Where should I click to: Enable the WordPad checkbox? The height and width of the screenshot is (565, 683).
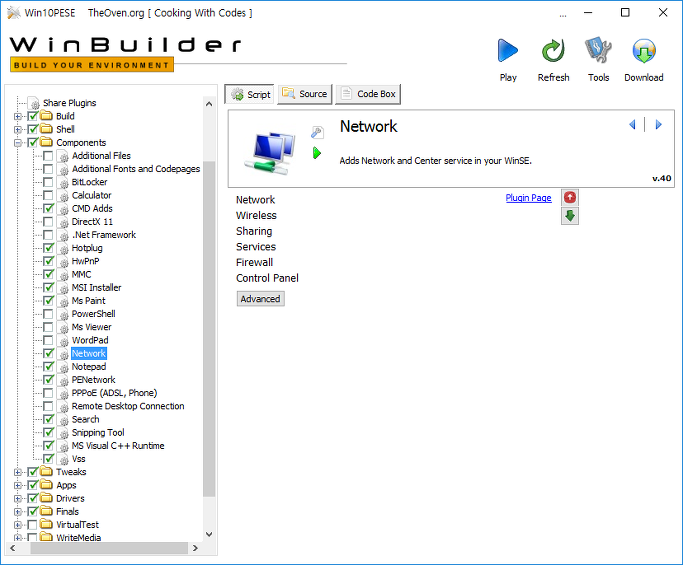click(x=48, y=340)
